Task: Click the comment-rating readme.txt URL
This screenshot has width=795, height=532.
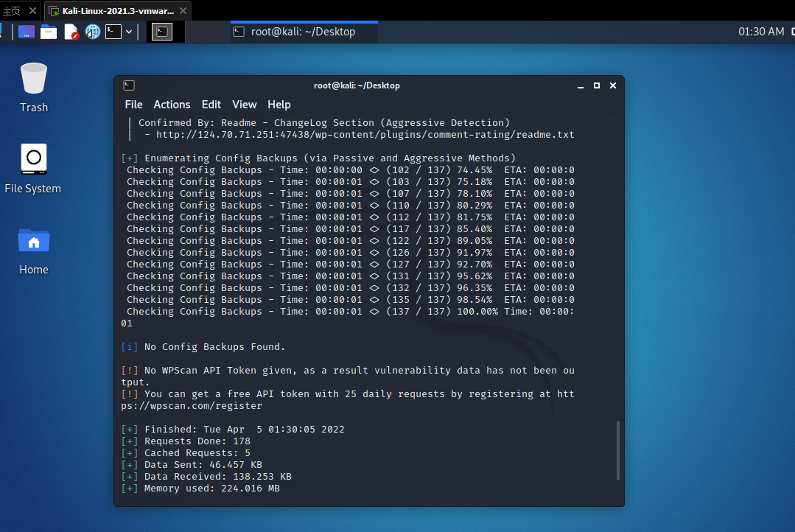Action: 365,135
